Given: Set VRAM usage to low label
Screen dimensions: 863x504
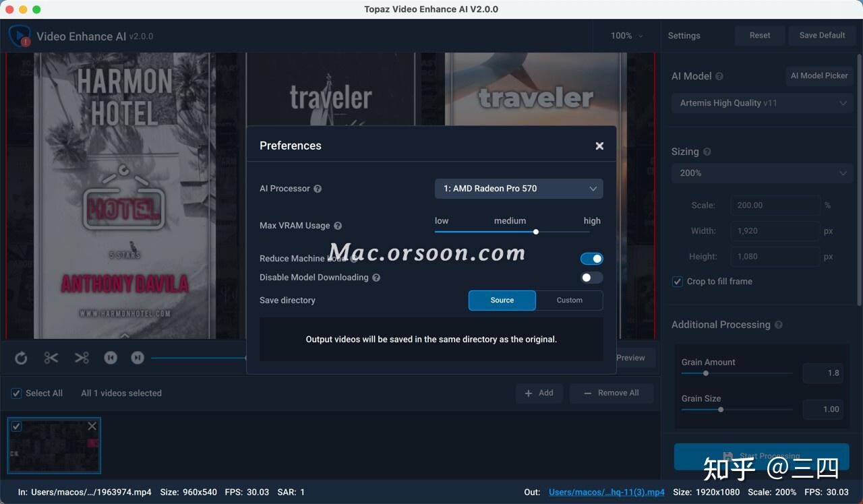Looking at the screenshot, I should (x=442, y=221).
